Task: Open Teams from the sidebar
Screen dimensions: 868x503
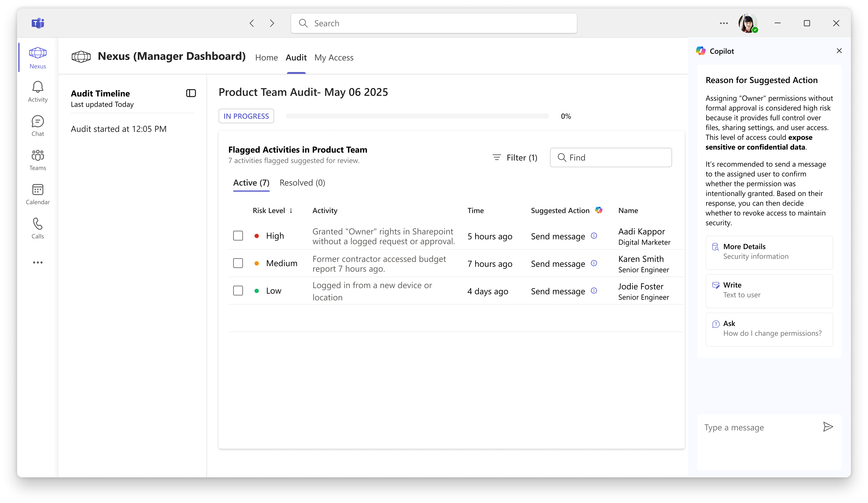Action: point(38,160)
